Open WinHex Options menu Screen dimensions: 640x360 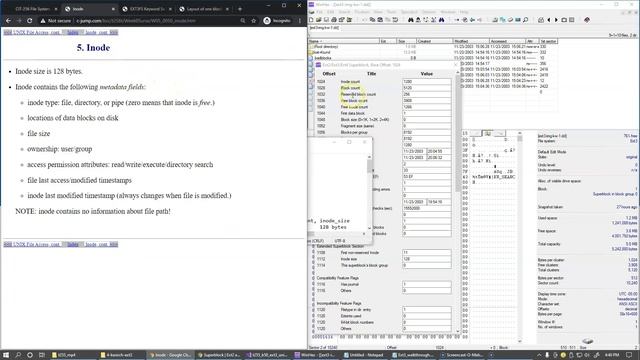(429, 12)
